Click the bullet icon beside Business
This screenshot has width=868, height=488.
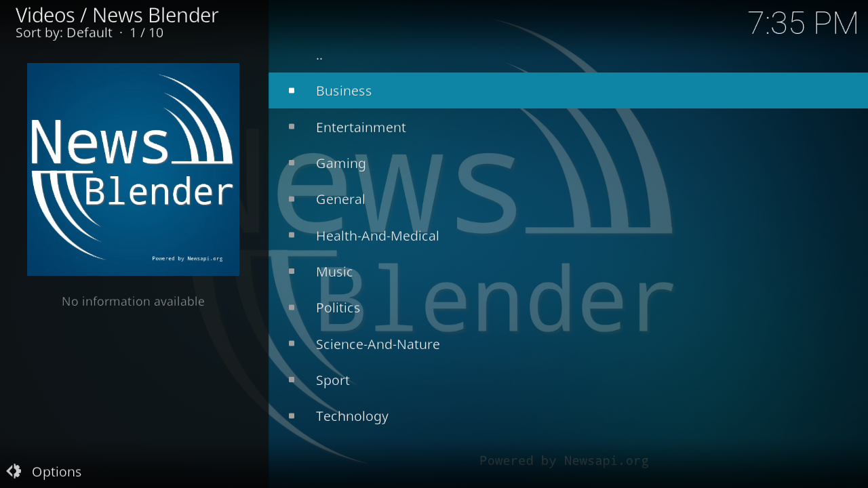(x=292, y=91)
